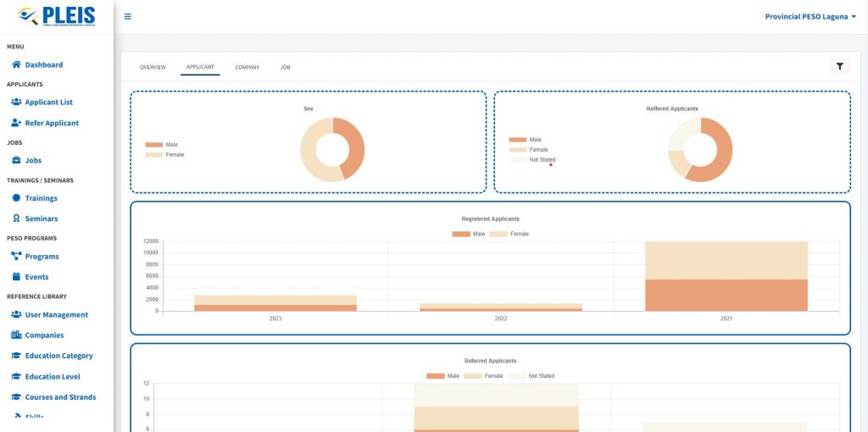This screenshot has width=868, height=432.
Task: Toggle Female in Sex chart legend
Action: click(x=164, y=155)
